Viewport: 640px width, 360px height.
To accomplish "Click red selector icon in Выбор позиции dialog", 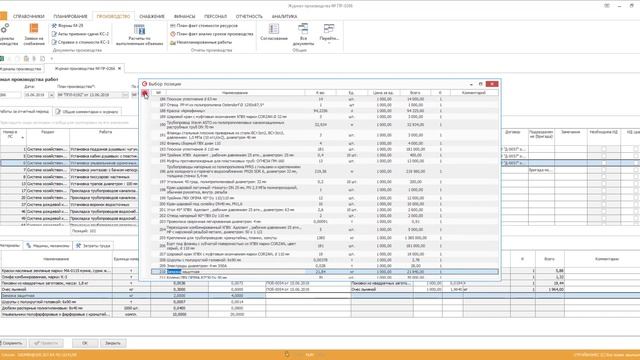I will pyautogui.click(x=144, y=93).
